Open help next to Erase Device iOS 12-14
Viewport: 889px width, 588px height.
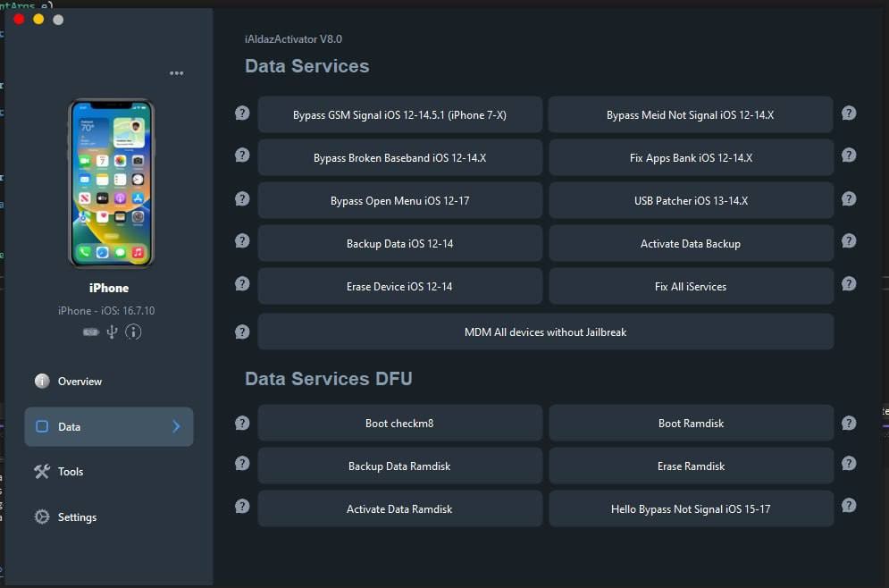point(242,283)
